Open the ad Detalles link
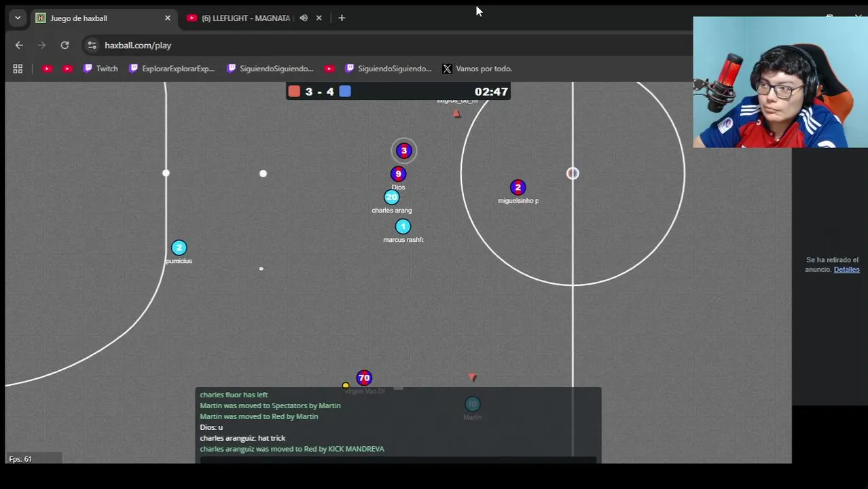This screenshot has width=868, height=489. (x=846, y=270)
